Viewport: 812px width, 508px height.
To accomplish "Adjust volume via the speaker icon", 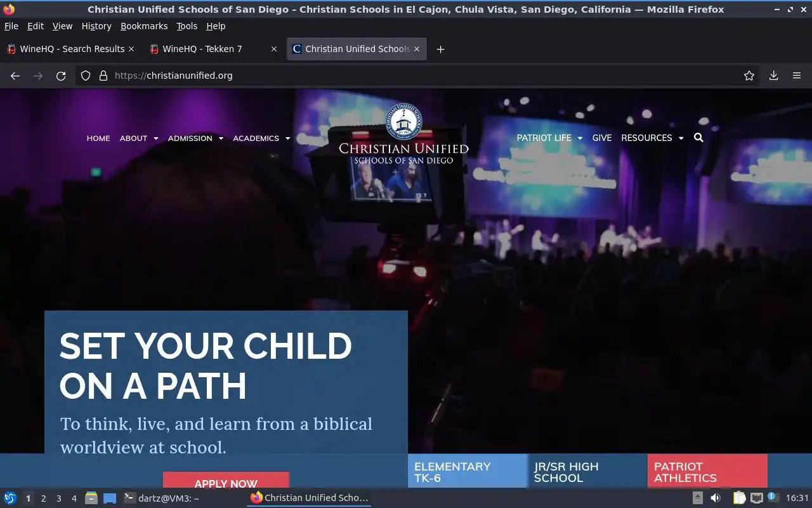I will pyautogui.click(x=716, y=498).
